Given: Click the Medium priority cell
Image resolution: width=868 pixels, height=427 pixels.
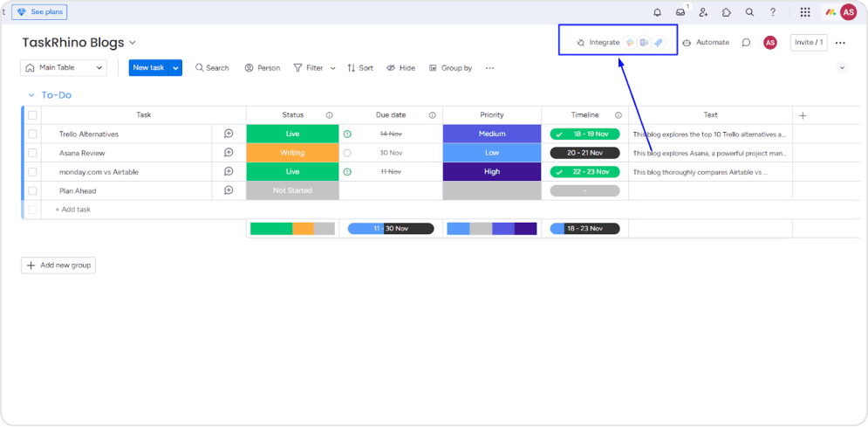Looking at the screenshot, I should 492,134.
